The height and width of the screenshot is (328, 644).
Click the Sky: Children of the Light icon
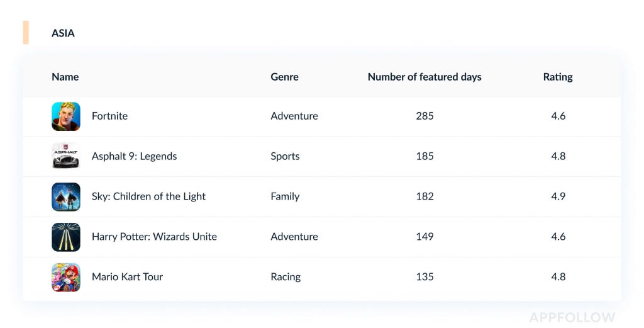(x=66, y=196)
